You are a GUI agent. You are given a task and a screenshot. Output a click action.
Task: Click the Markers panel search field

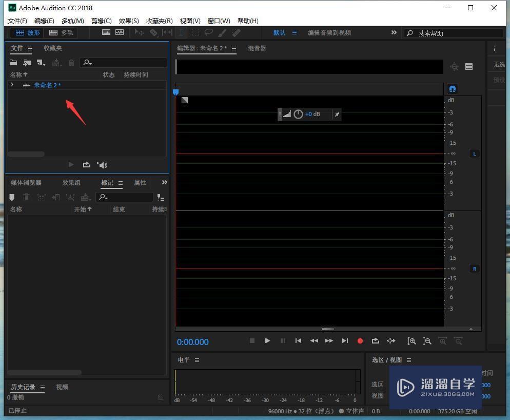click(124, 197)
